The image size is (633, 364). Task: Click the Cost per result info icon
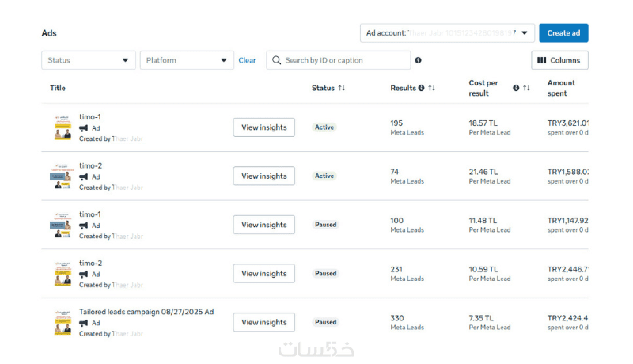click(516, 88)
